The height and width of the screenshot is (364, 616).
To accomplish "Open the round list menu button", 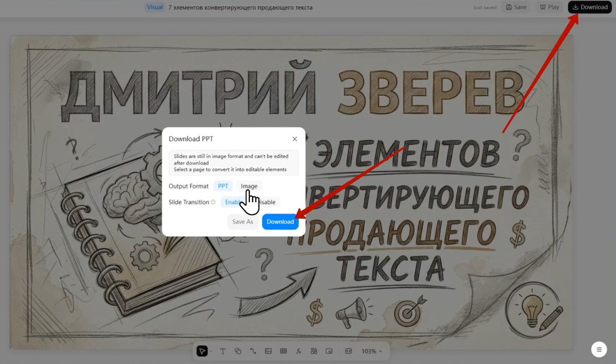I will tap(599, 350).
